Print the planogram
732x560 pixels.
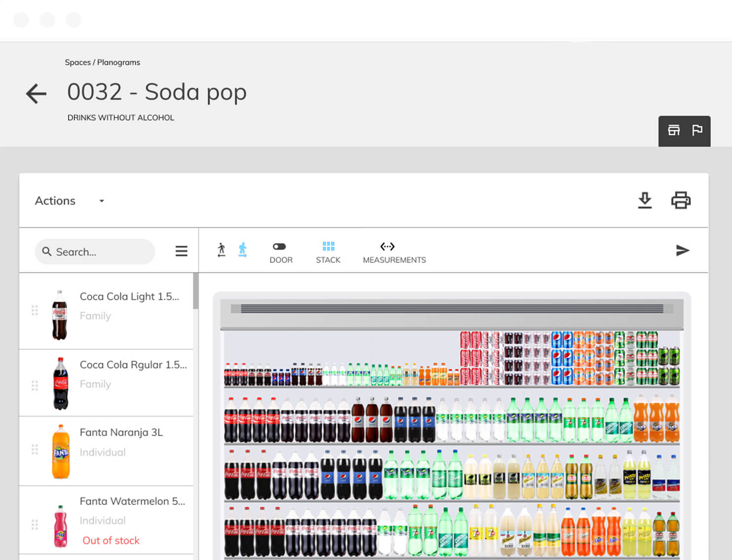click(681, 200)
